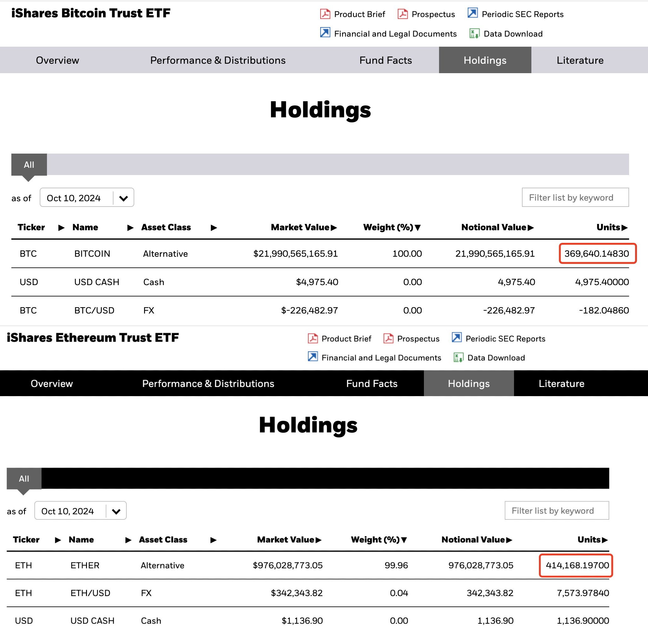Click Ethereum Trust Prospectus link text
Screen dimensions: 648x644
(418, 339)
